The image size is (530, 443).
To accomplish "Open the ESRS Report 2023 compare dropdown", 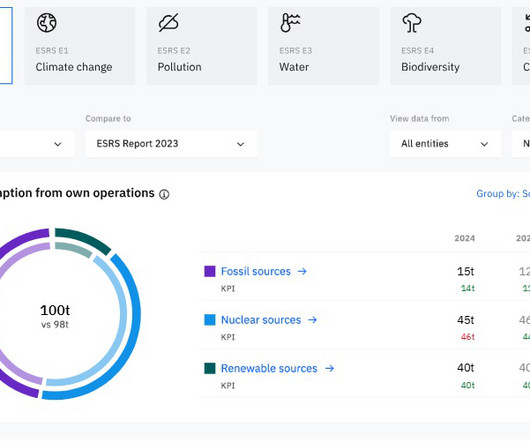I will tap(171, 144).
